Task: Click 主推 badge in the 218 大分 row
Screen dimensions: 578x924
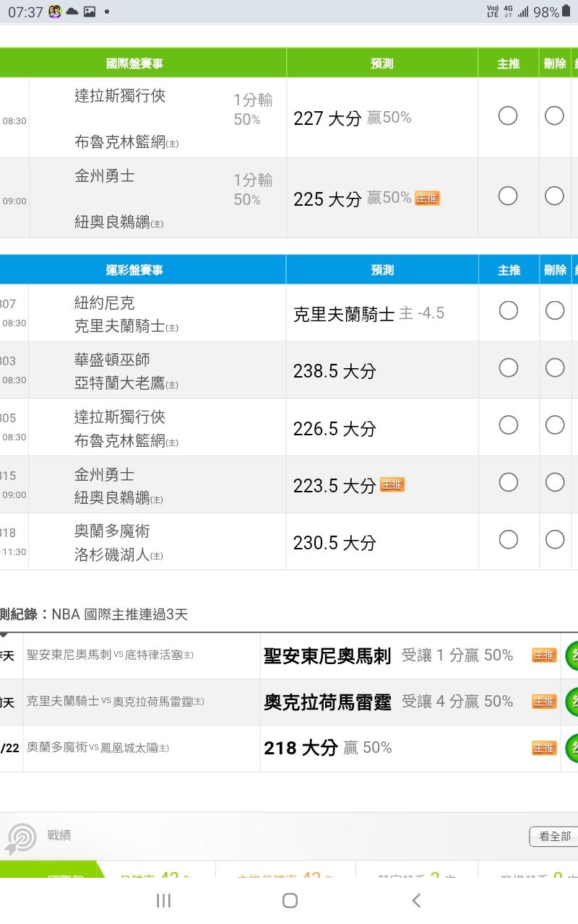Action: pyautogui.click(x=544, y=748)
